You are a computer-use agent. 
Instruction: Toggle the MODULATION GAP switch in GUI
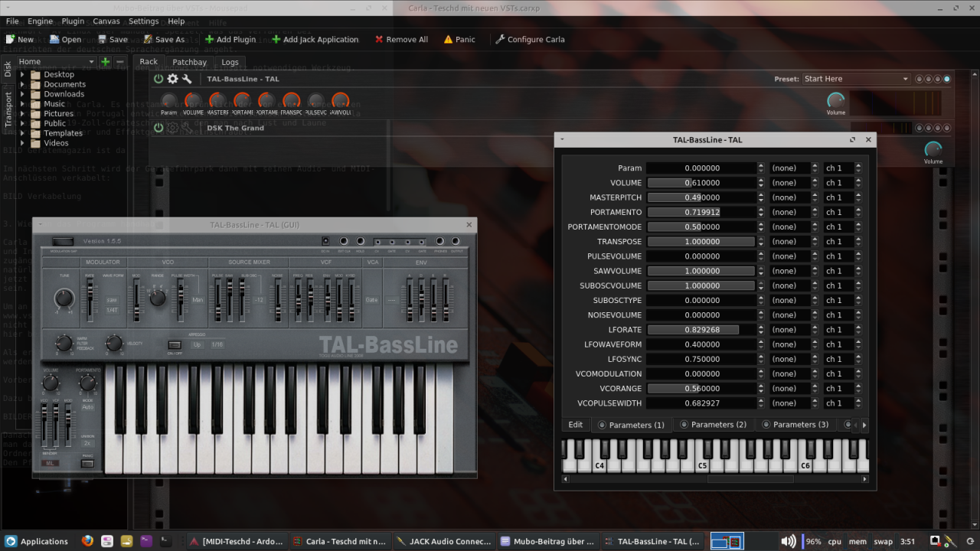coord(63,242)
